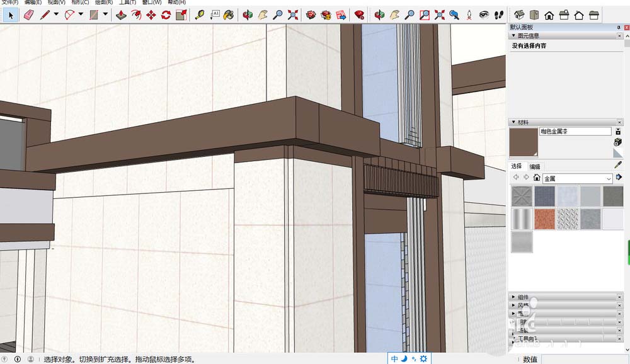This screenshot has width=630, height=364.
Task: Select the Rectangle shape tool
Action: [x=94, y=15]
